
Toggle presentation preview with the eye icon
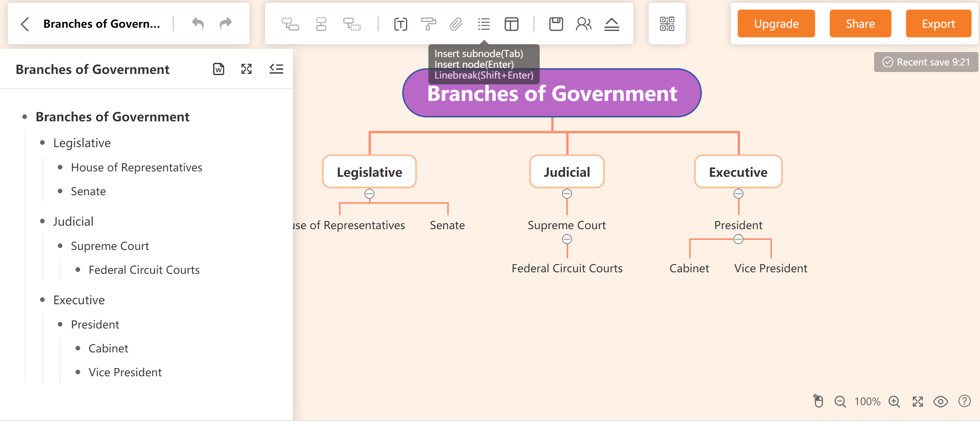click(x=940, y=402)
